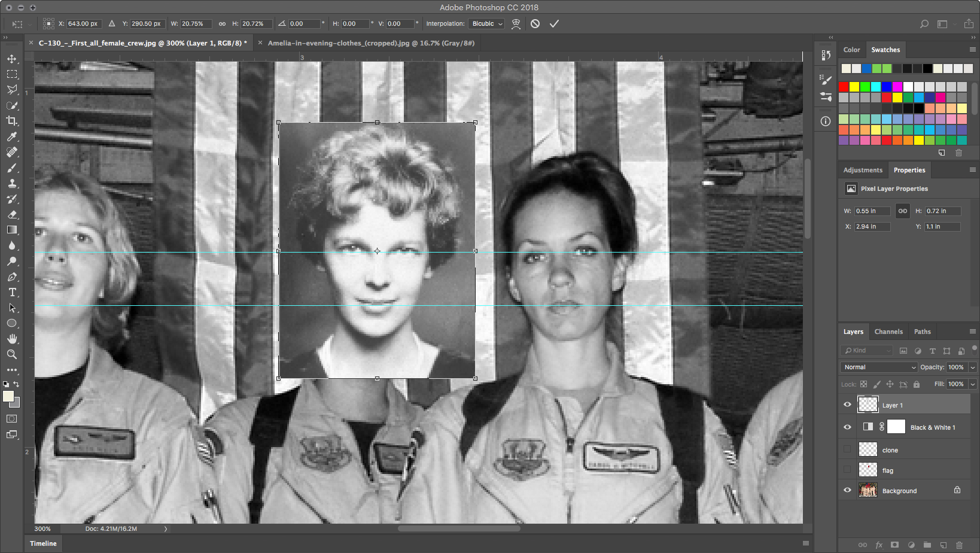Hide the Background layer
The width and height of the screenshot is (980, 553).
click(847, 490)
